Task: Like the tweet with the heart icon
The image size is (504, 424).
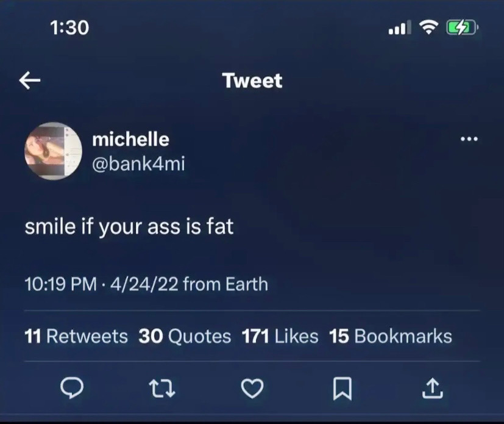Action: click(x=252, y=387)
